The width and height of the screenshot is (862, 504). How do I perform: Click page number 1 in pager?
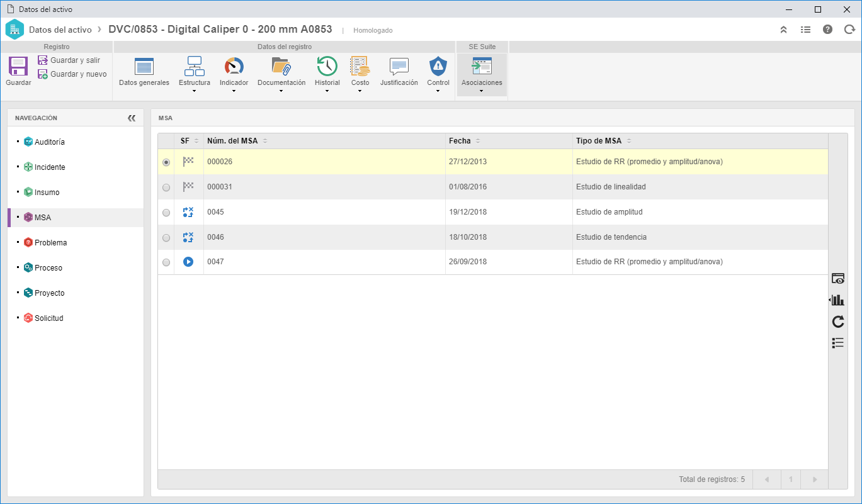tap(791, 479)
